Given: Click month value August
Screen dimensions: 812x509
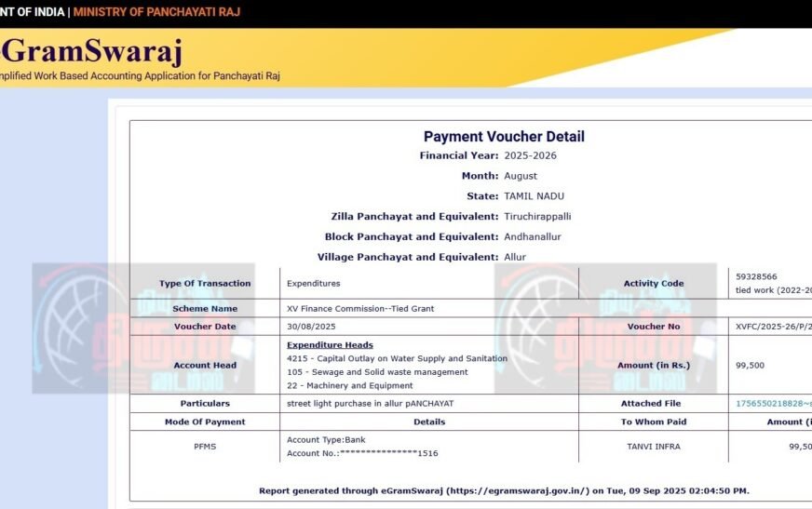Looking at the screenshot, I should point(521,176).
